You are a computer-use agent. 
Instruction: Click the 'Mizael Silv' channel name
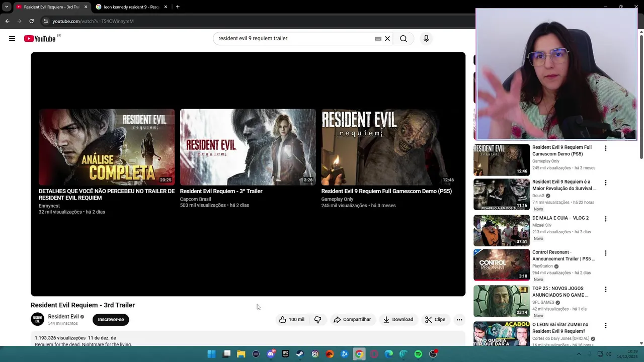tap(542, 225)
